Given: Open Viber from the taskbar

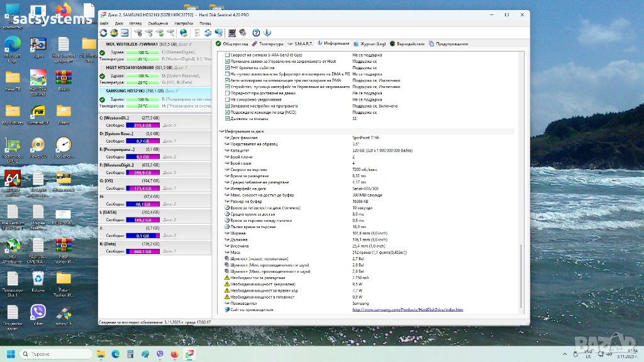Looking at the screenshot, I should [x=160, y=354].
